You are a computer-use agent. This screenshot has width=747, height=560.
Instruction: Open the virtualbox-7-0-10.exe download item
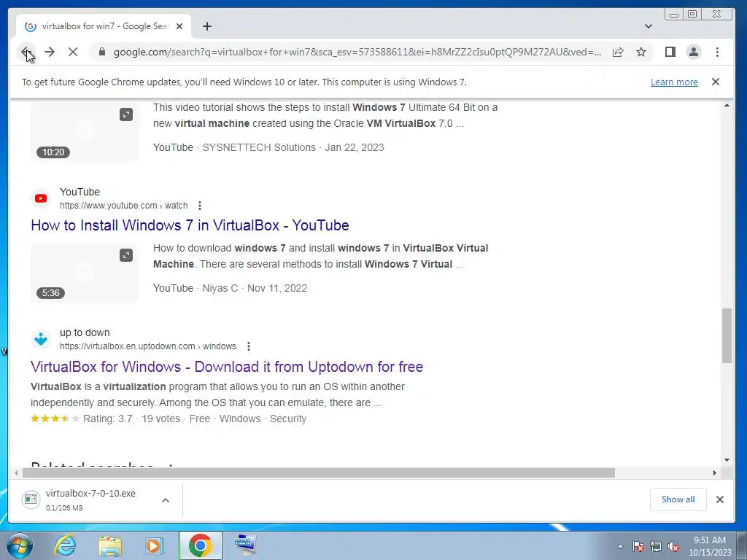90,500
